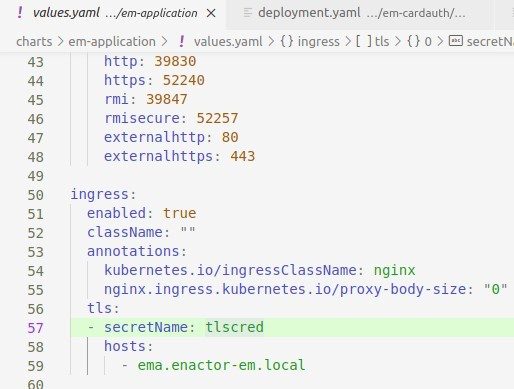The image size is (514, 389).
Task: Click the curly braces icon before ingress
Action: pos(287,42)
